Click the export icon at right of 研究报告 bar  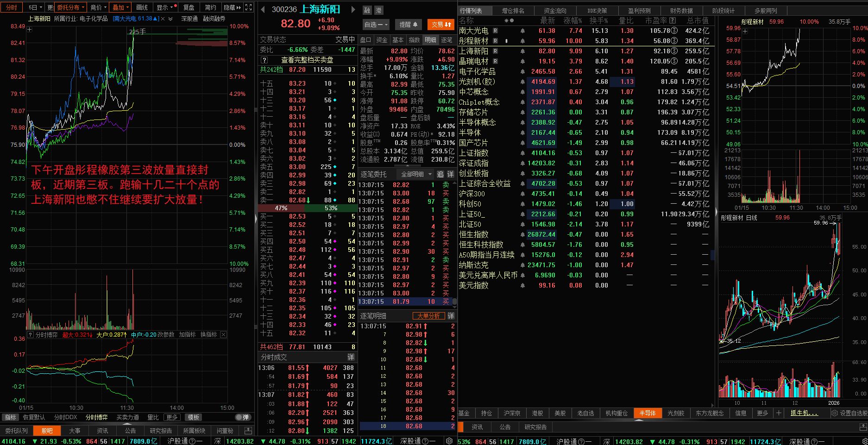[863, 427]
